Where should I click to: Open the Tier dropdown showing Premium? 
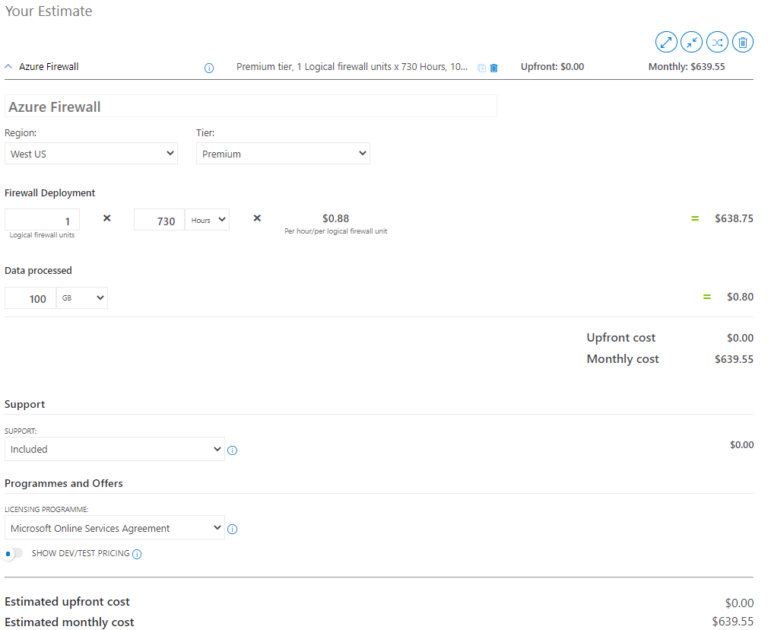tap(283, 153)
